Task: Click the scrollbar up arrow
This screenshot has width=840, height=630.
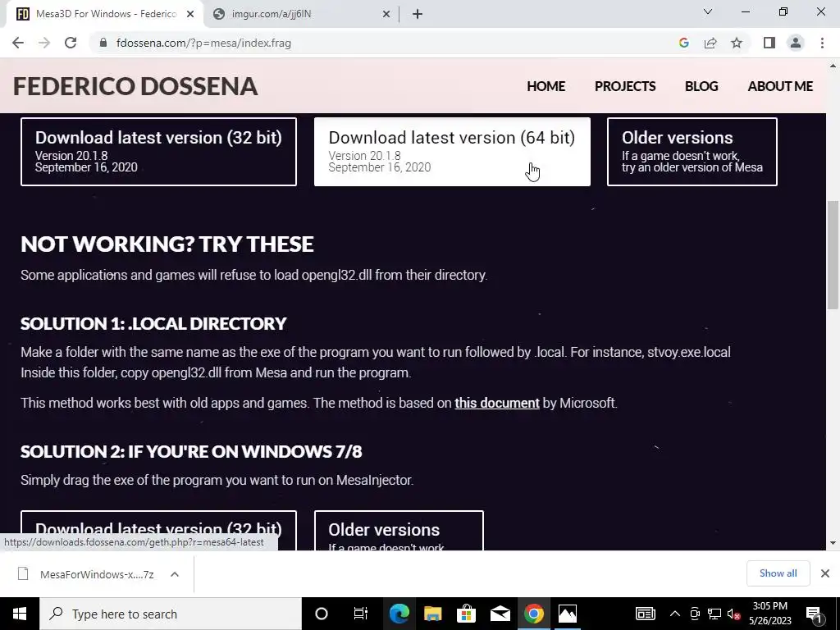Action: [833, 66]
